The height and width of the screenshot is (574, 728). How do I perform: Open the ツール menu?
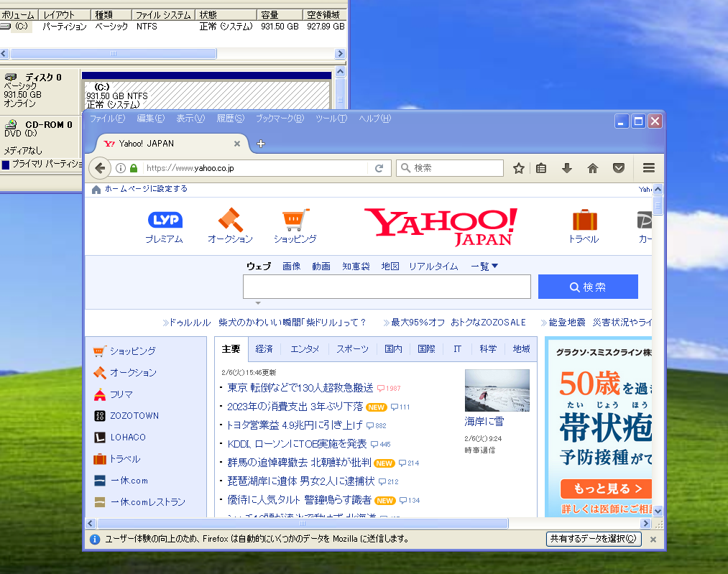331,119
